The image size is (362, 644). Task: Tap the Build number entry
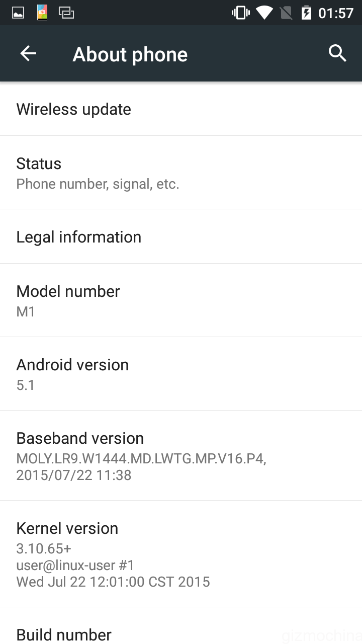click(181, 626)
